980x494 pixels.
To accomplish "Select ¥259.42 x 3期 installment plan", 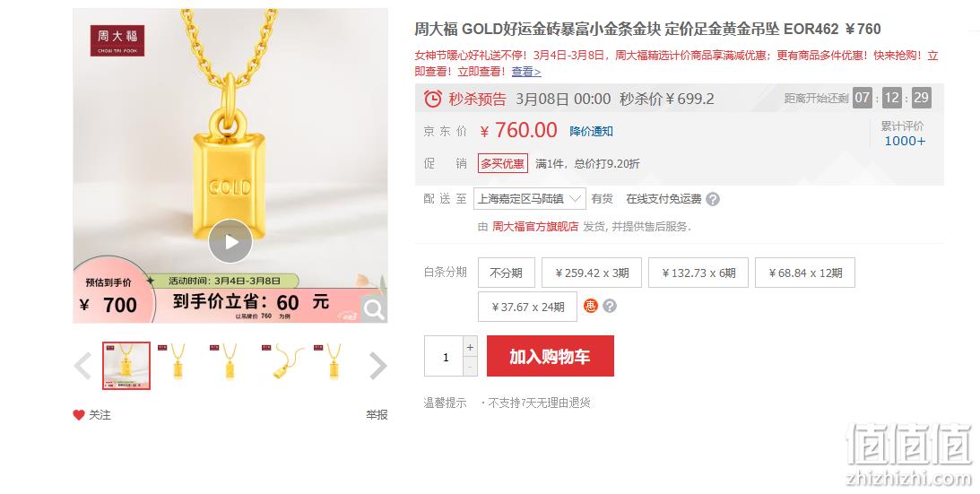I will 592,273.
